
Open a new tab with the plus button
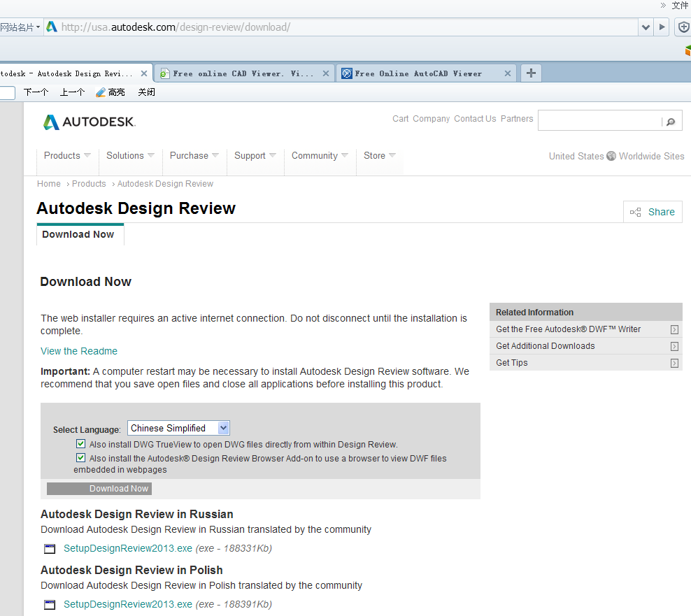(x=531, y=73)
